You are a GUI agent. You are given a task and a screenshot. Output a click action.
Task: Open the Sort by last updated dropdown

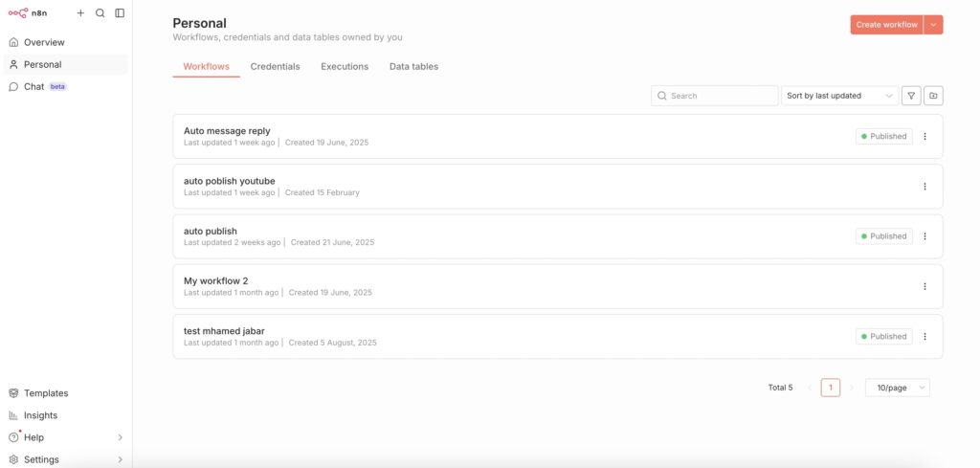click(839, 96)
